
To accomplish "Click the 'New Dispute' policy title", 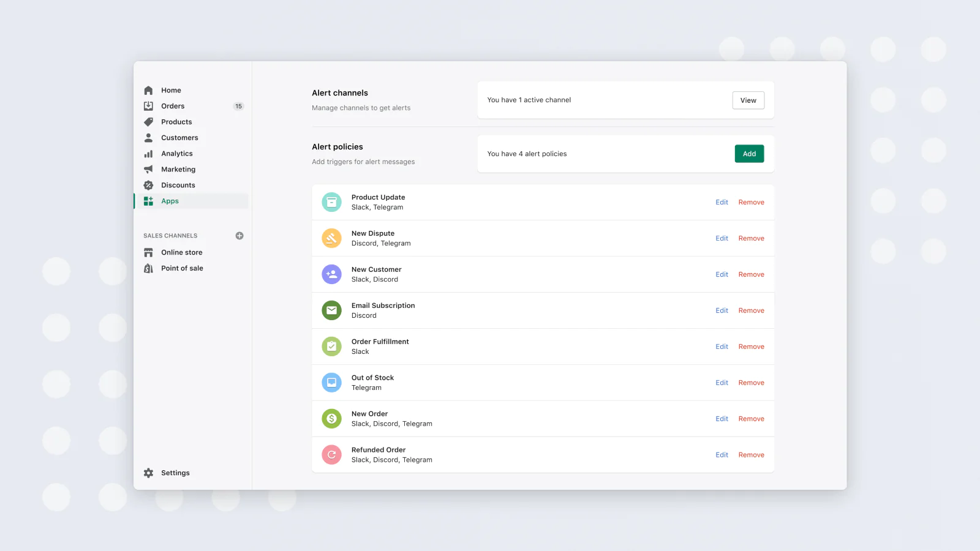I will point(373,233).
